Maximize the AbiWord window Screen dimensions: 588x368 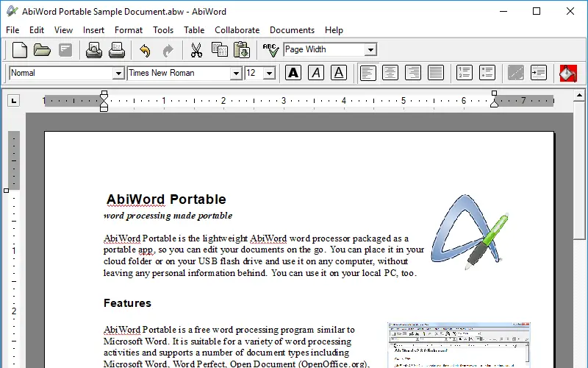tap(537, 11)
